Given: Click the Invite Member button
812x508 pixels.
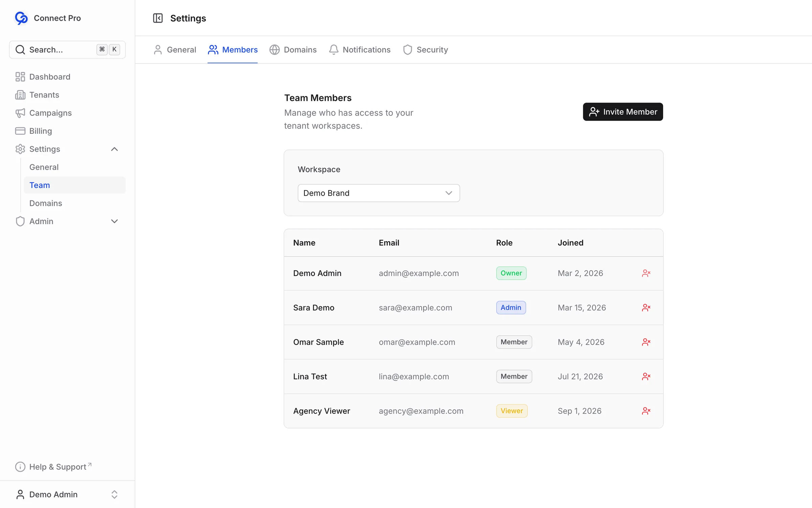Looking at the screenshot, I should [x=623, y=112].
